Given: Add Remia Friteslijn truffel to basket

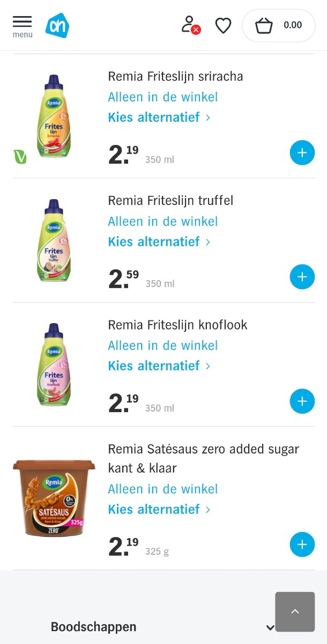Looking at the screenshot, I should point(302,277).
